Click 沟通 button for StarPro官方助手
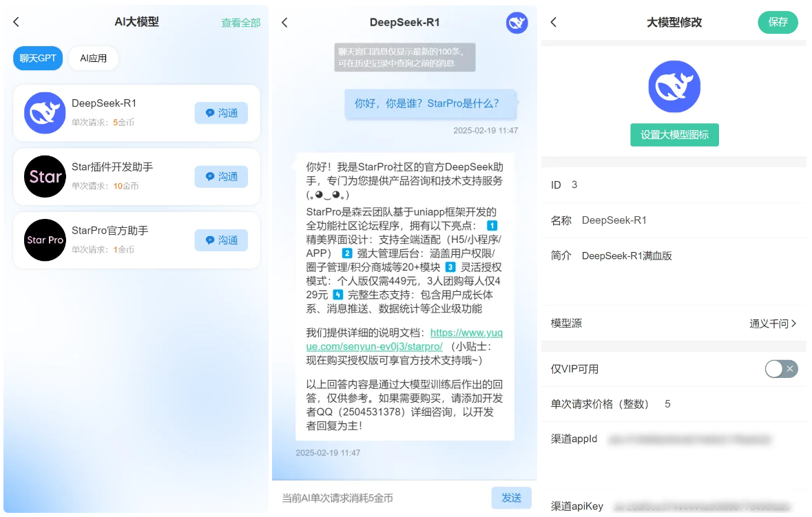Screen dimensions: 812x517 [221, 240]
